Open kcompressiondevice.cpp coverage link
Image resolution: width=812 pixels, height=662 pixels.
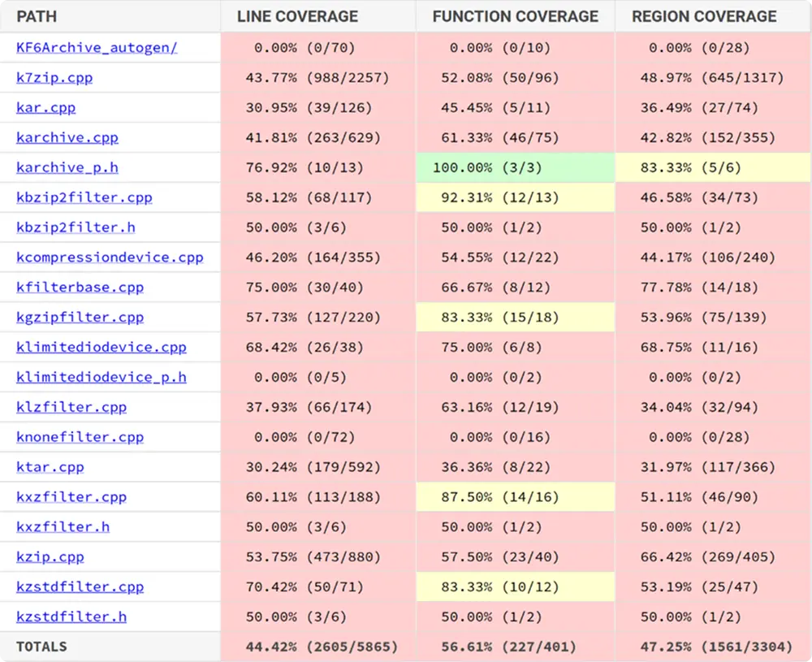(110, 257)
